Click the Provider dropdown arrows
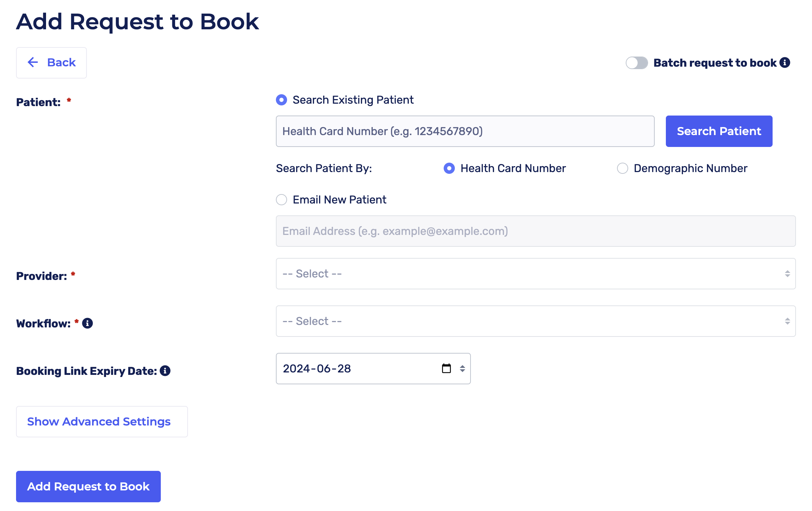Viewport: 812px width, 511px height. [x=787, y=274]
